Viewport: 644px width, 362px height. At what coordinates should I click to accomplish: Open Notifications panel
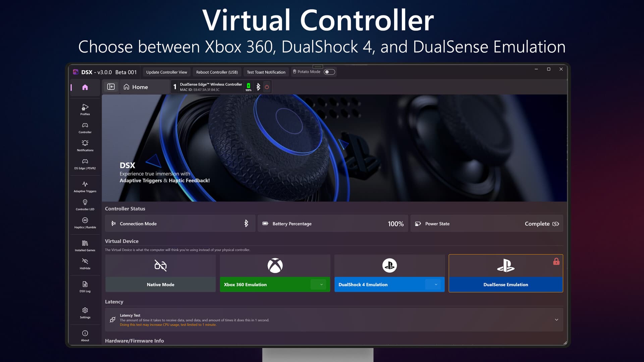pyautogui.click(x=85, y=145)
